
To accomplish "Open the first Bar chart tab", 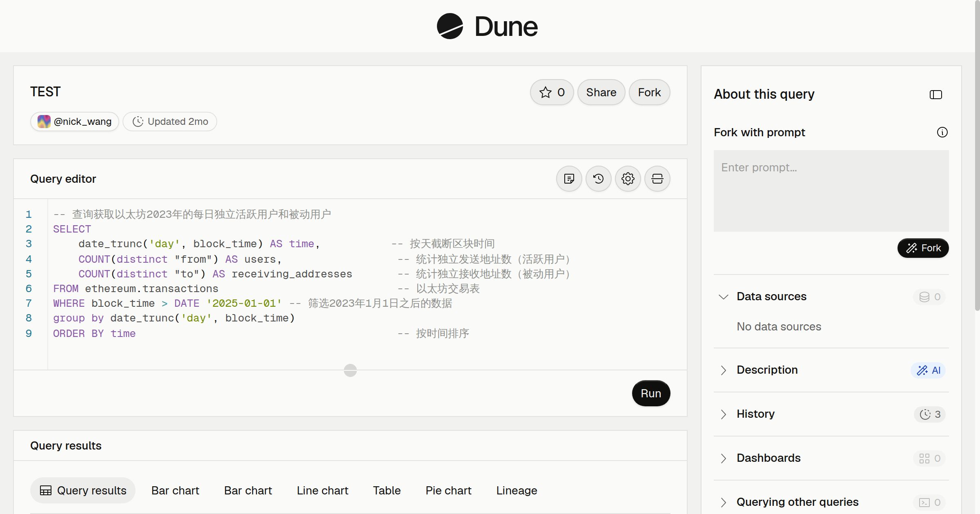I will click(x=175, y=490).
